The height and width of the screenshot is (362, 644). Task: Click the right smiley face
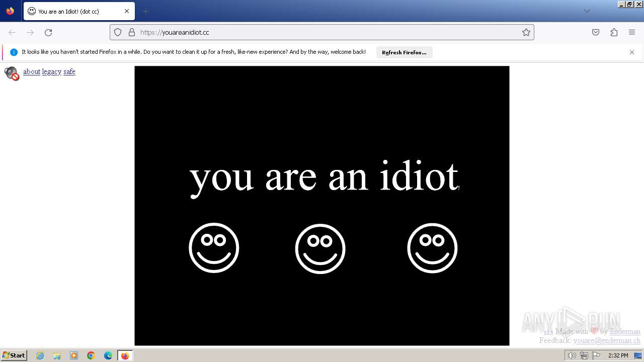tap(432, 248)
